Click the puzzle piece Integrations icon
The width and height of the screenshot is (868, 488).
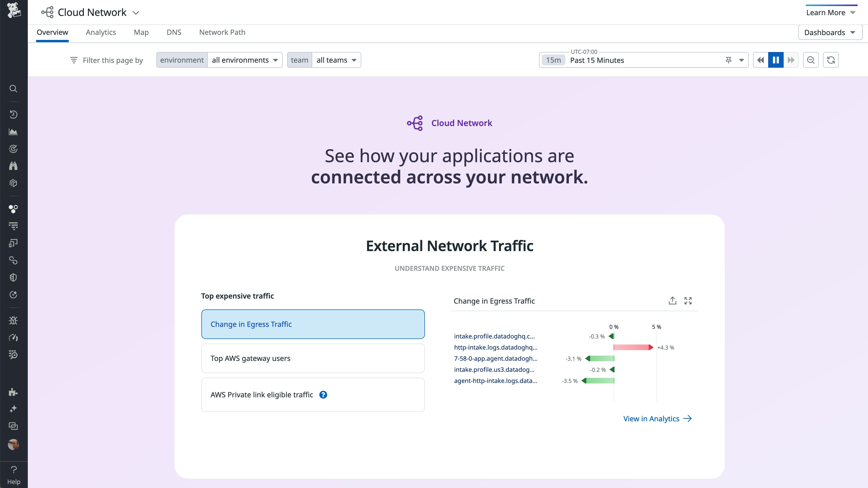pyautogui.click(x=13, y=392)
